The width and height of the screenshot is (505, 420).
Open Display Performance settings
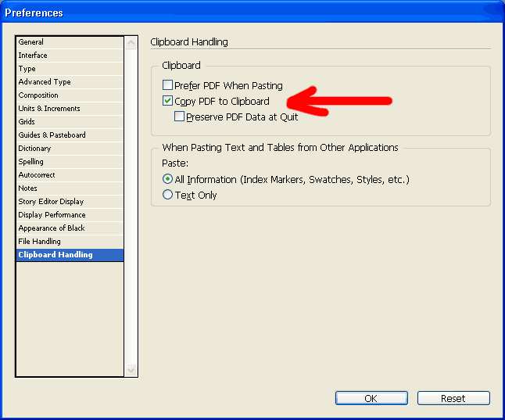coord(70,215)
